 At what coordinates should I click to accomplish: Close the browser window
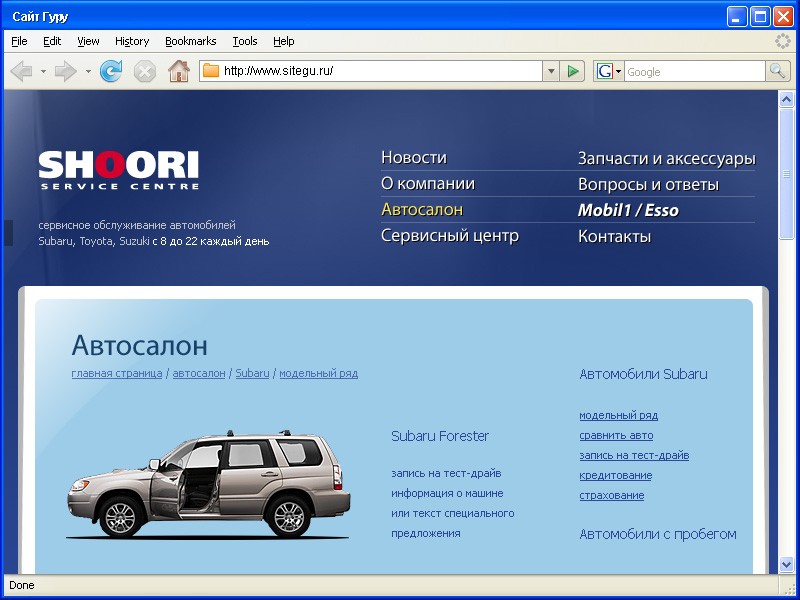783,17
